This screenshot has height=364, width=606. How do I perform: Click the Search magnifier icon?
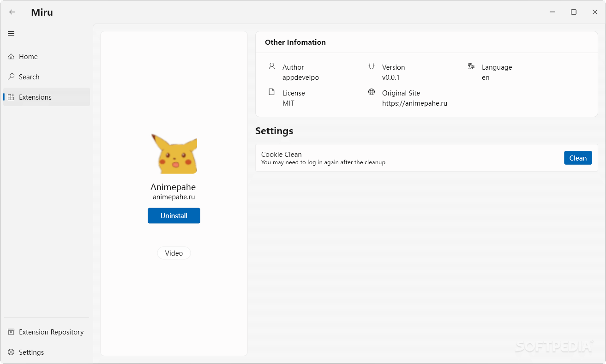coord(11,77)
